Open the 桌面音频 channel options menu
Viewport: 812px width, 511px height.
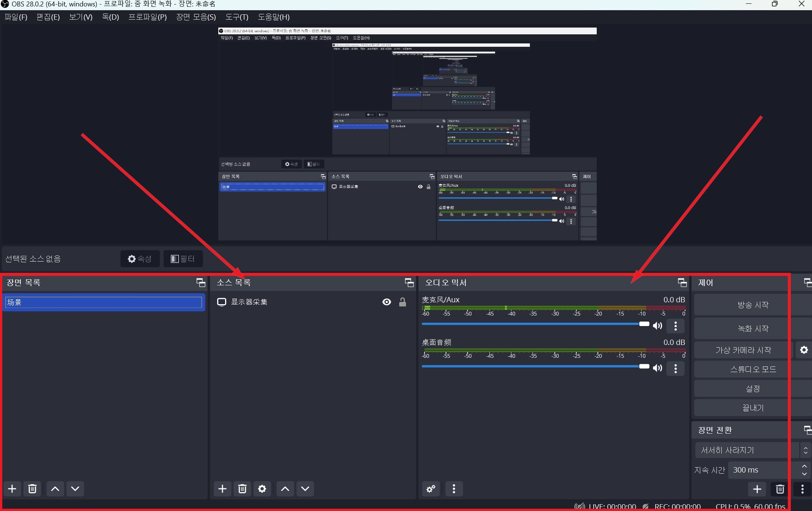coord(676,368)
